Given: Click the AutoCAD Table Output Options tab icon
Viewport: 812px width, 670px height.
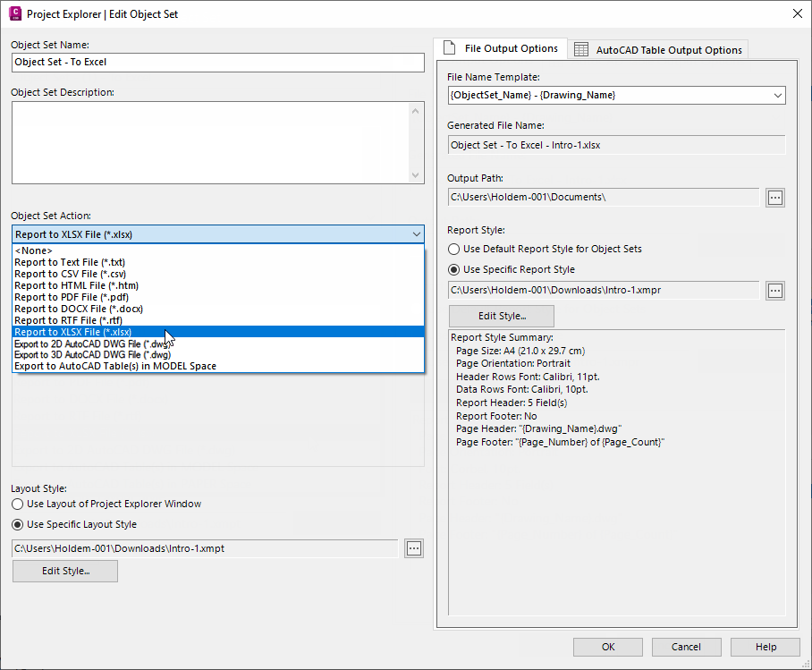Looking at the screenshot, I should (x=581, y=49).
